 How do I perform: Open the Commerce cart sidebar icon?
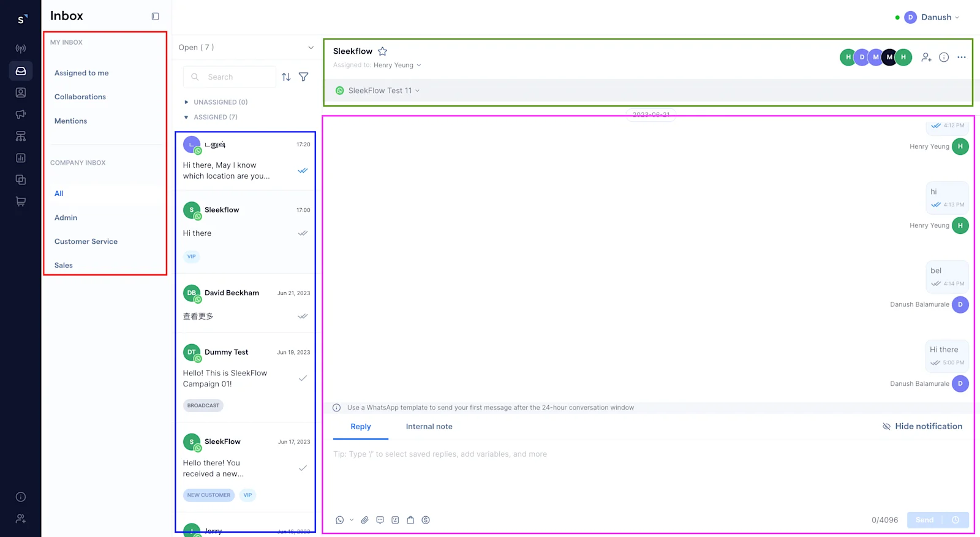tap(21, 201)
